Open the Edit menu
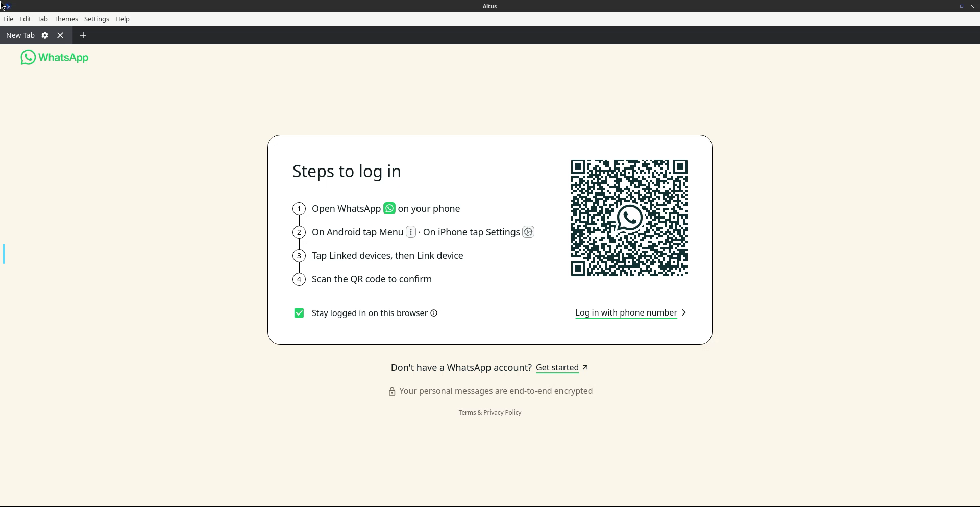980x507 pixels. pyautogui.click(x=25, y=19)
